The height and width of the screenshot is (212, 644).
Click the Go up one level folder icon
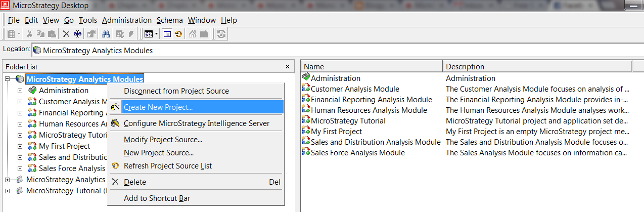204,34
